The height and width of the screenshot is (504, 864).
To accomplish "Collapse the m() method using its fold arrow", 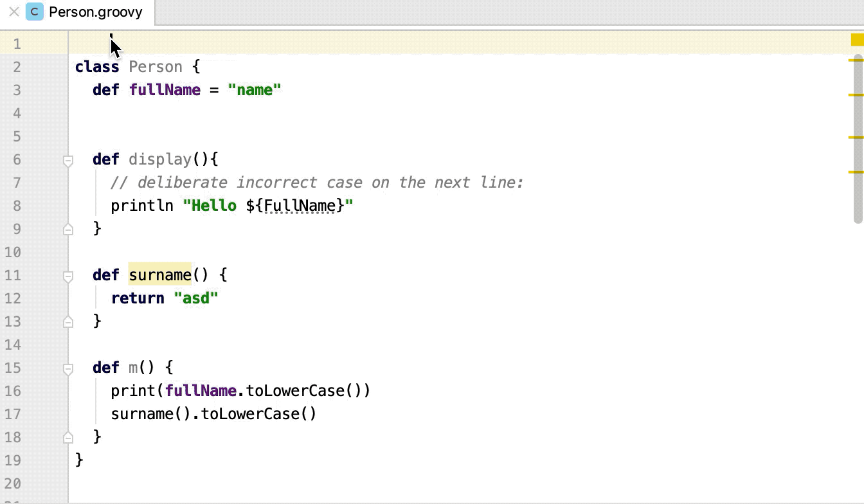I will point(67,368).
